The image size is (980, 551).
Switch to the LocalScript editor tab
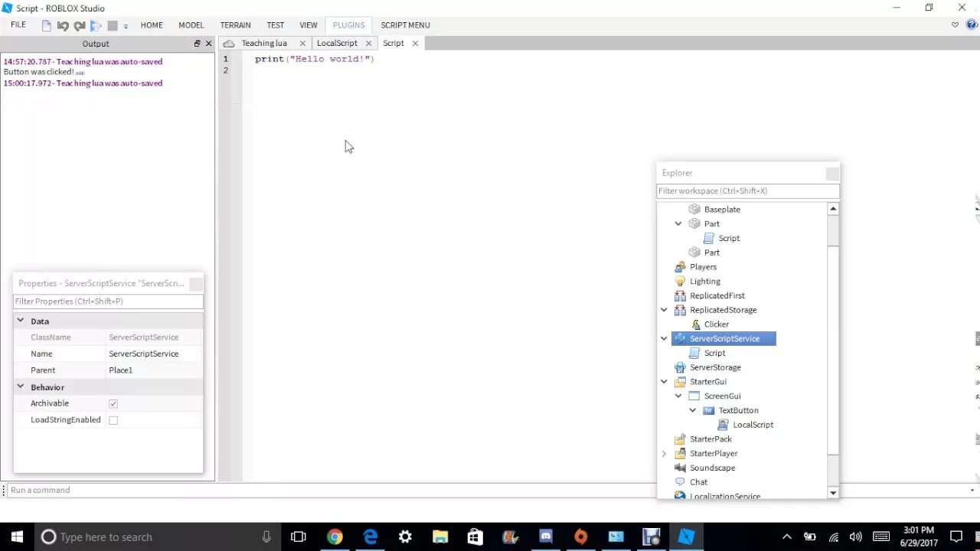(337, 43)
